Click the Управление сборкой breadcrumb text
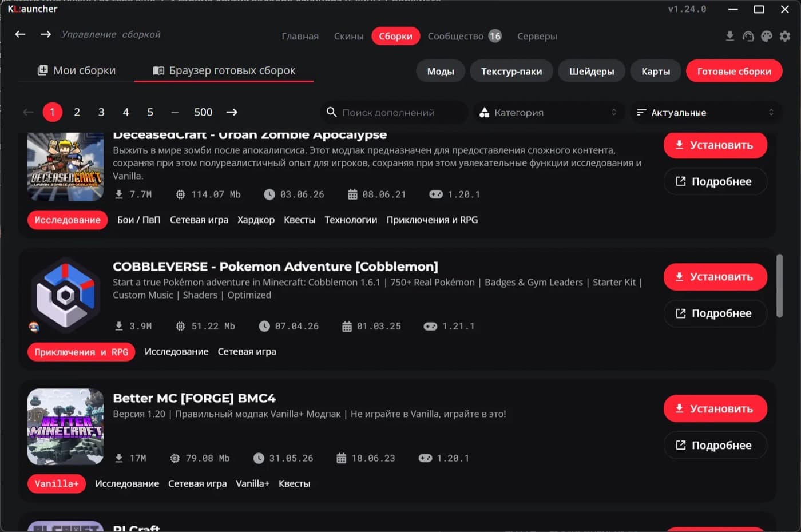The image size is (801, 532). pos(111,34)
